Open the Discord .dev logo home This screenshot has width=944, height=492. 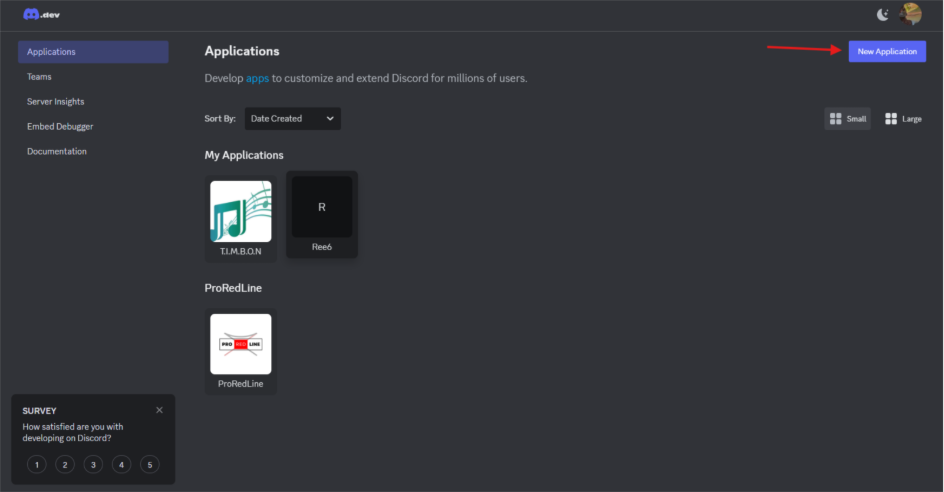pyautogui.click(x=42, y=14)
